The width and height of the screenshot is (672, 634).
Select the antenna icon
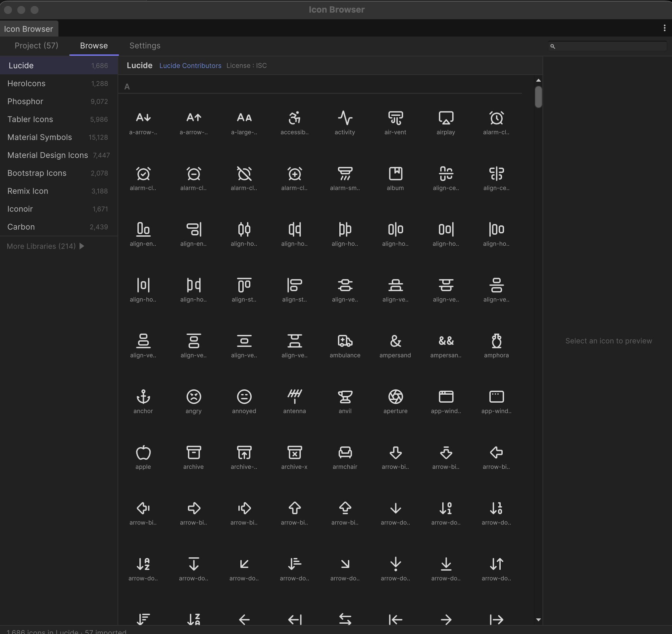pos(294,397)
